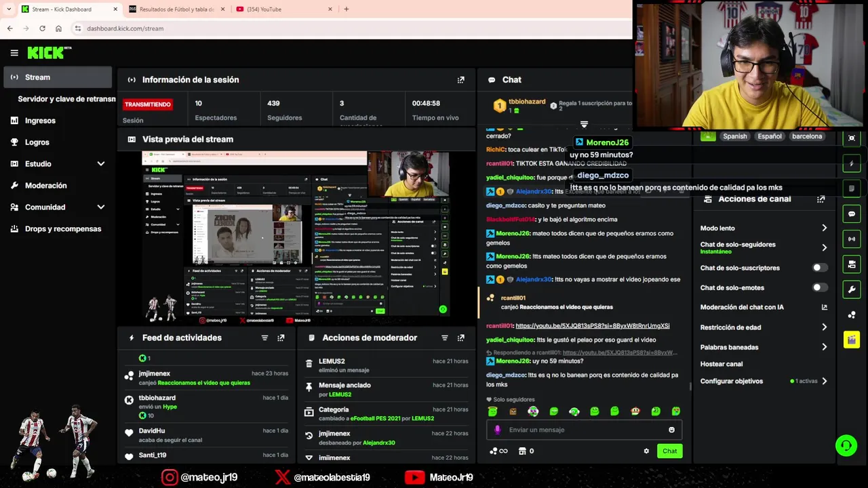Click the wrench icon in right sidebar
The height and width of the screenshot is (488, 868).
pyautogui.click(x=852, y=289)
